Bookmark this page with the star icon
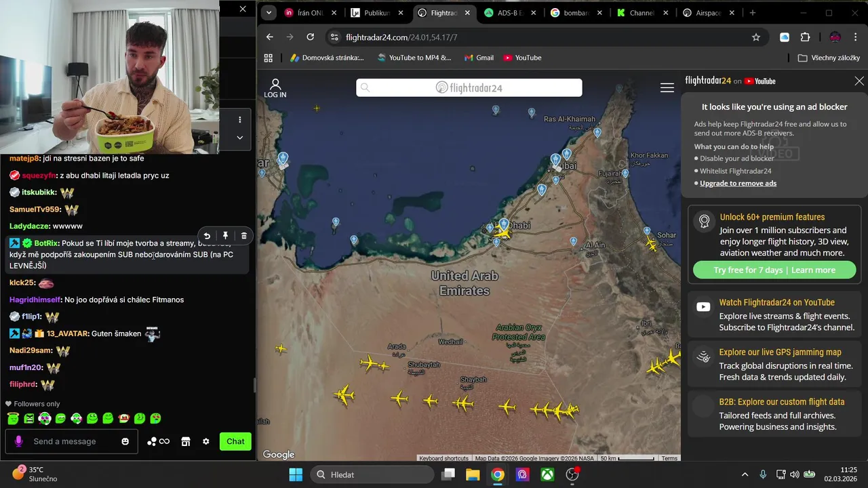 [756, 37]
